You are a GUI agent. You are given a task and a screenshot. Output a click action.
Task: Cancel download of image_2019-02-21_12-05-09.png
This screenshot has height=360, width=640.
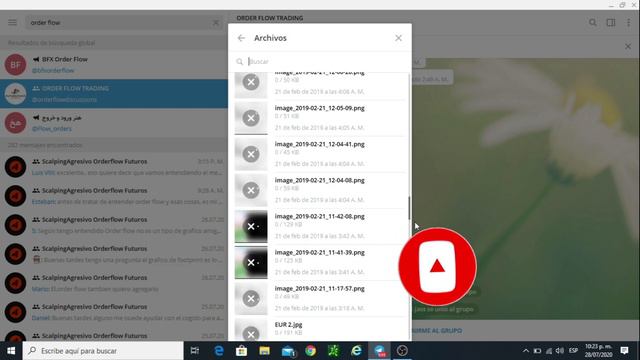click(251, 118)
